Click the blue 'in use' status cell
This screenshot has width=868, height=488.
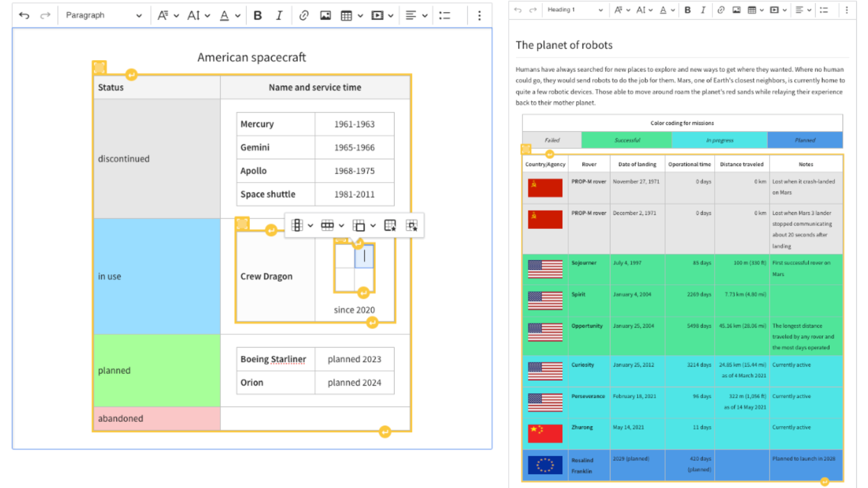tap(157, 276)
